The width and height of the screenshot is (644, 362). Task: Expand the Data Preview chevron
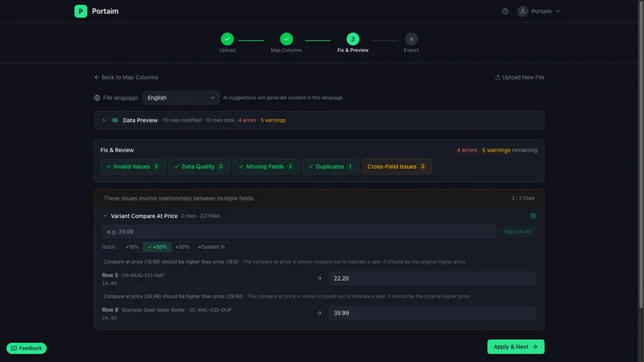[104, 120]
